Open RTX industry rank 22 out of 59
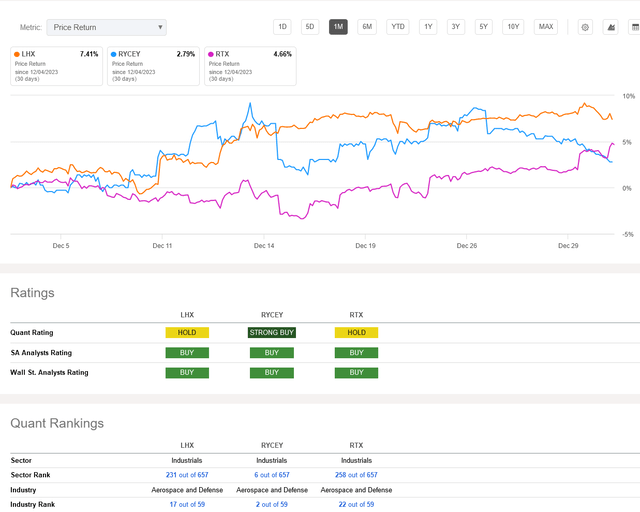This screenshot has width=640, height=512. coord(356,504)
